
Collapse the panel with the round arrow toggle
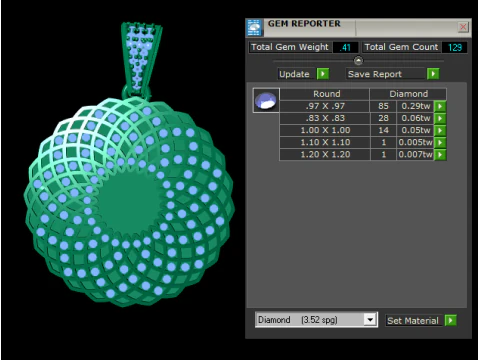(358, 61)
